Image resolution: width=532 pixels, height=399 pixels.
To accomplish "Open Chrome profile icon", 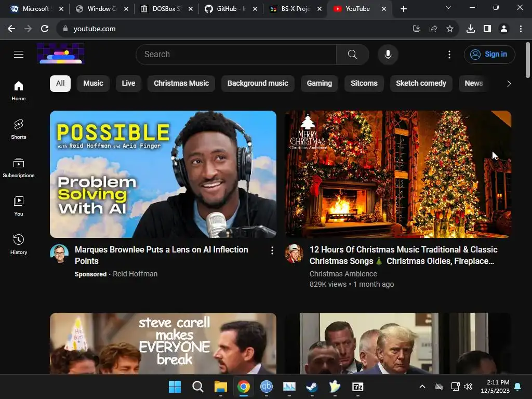I will [x=504, y=29].
